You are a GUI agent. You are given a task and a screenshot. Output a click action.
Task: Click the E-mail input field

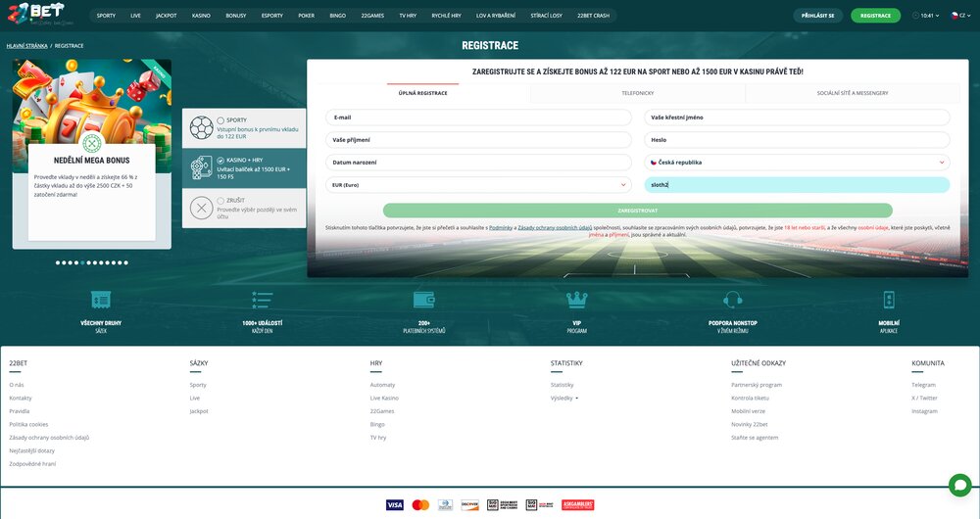click(x=478, y=117)
